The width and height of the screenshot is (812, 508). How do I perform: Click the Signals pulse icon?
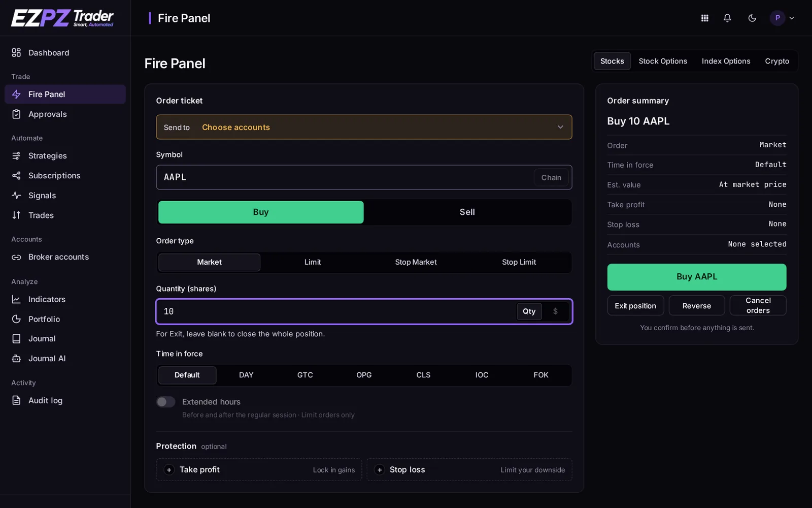16,196
